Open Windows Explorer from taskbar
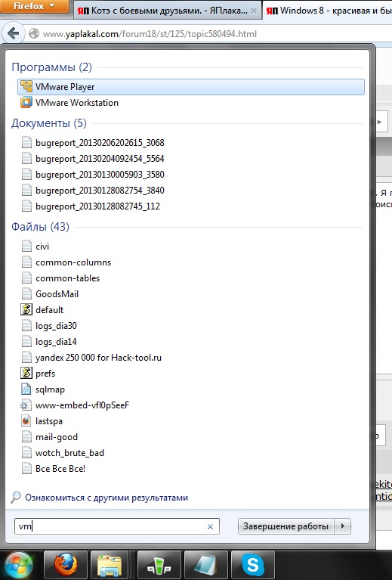Screen dimensions: 392x580 pos(110,565)
